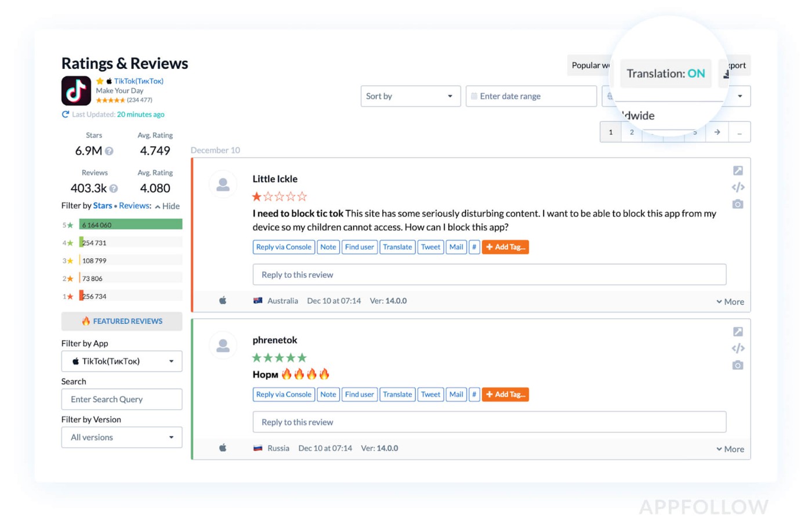
Task: Switch filter to Reviews
Action: point(134,206)
